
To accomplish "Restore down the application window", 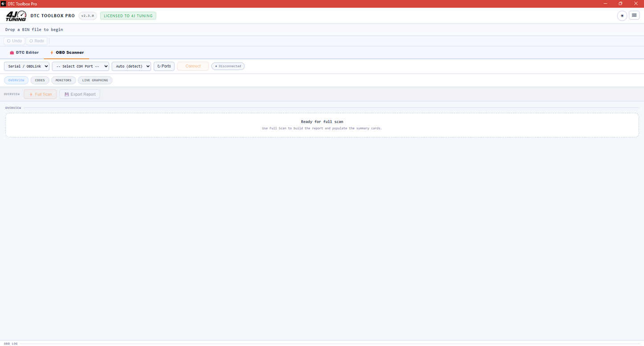I will pos(620,4).
